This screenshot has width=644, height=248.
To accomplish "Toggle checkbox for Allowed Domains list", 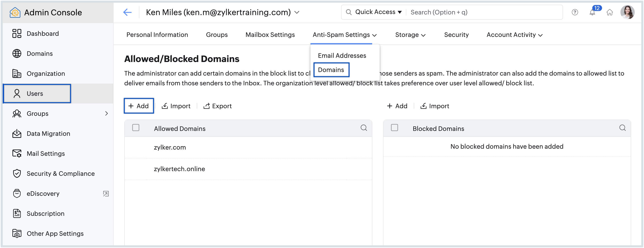I will coord(136,128).
